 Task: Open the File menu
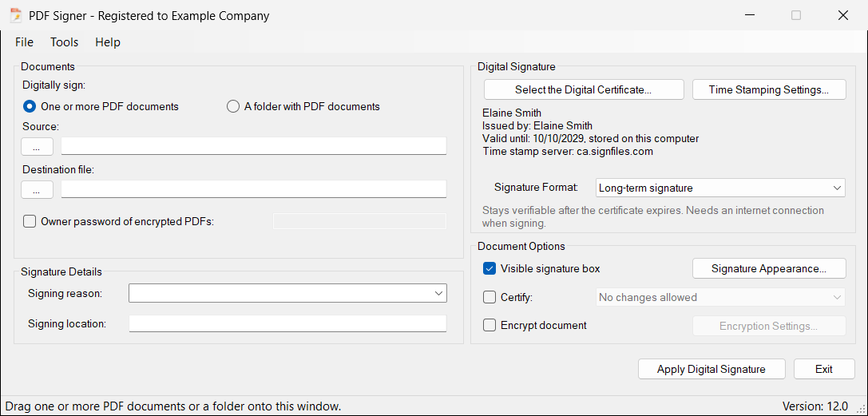(25, 42)
